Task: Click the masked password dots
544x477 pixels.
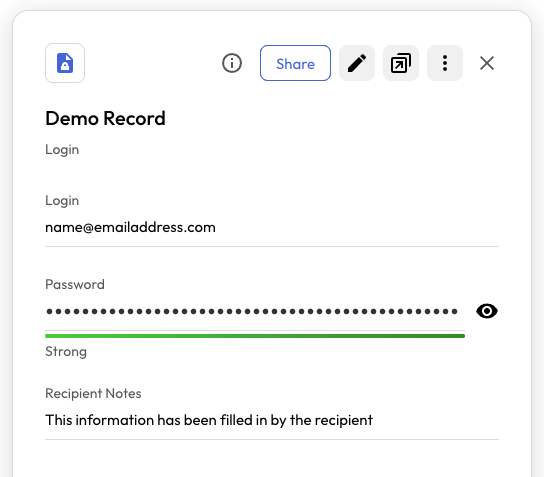Action: [x=252, y=311]
